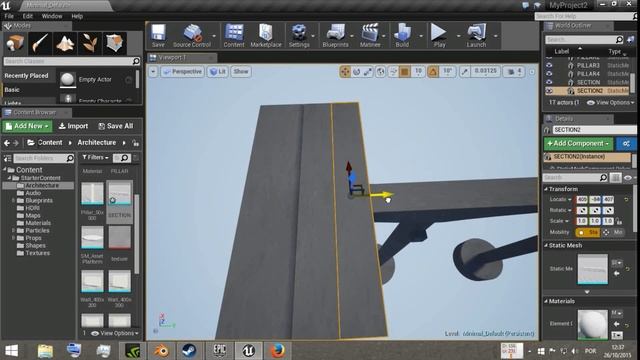Open Firefox from the taskbar
640x360 pixels.
click(x=278, y=351)
